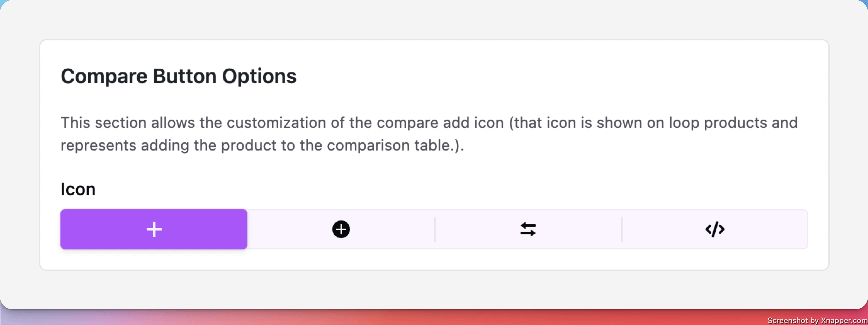This screenshot has width=868, height=325.
Task: Pick the swap arrows compare icon
Action: [x=528, y=229]
